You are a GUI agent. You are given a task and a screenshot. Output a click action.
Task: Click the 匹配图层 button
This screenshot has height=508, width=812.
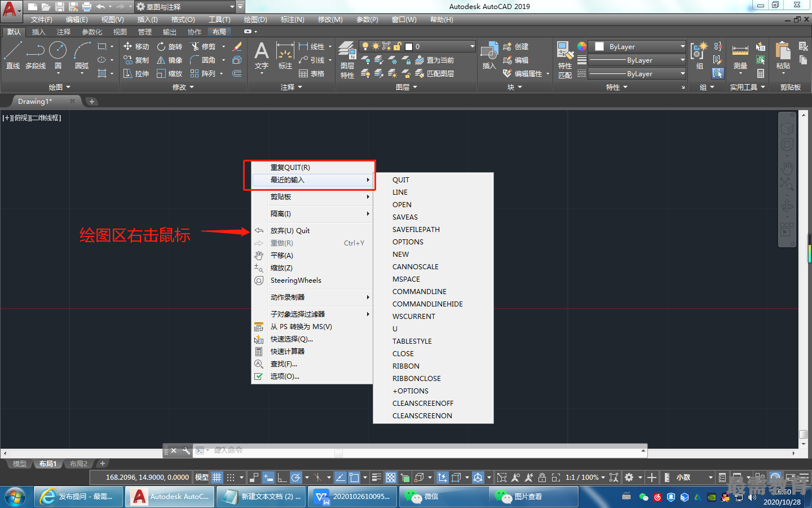435,73
